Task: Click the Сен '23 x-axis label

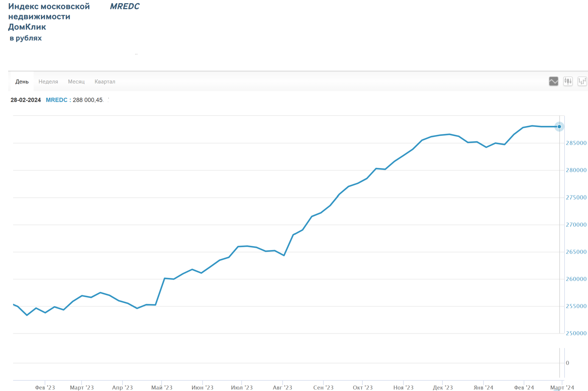Action: coord(323,388)
